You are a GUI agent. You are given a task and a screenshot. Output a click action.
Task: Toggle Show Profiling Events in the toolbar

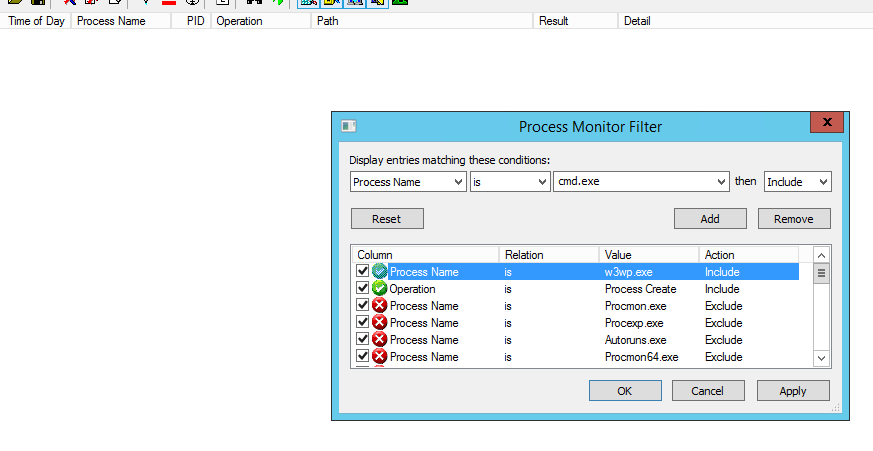tap(399, 3)
